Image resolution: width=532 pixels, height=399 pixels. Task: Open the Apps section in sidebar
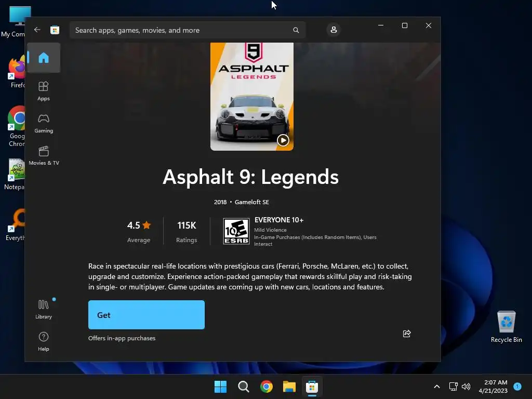pos(44,91)
